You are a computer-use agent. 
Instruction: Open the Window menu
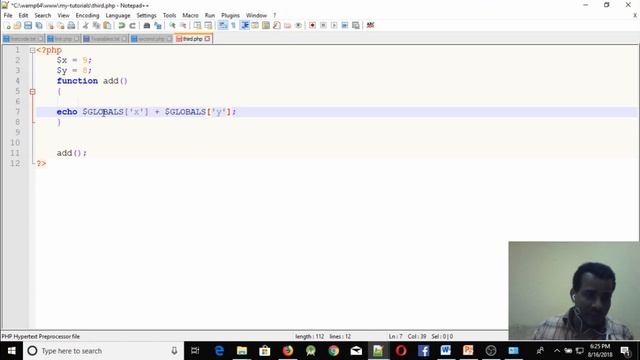click(256, 15)
